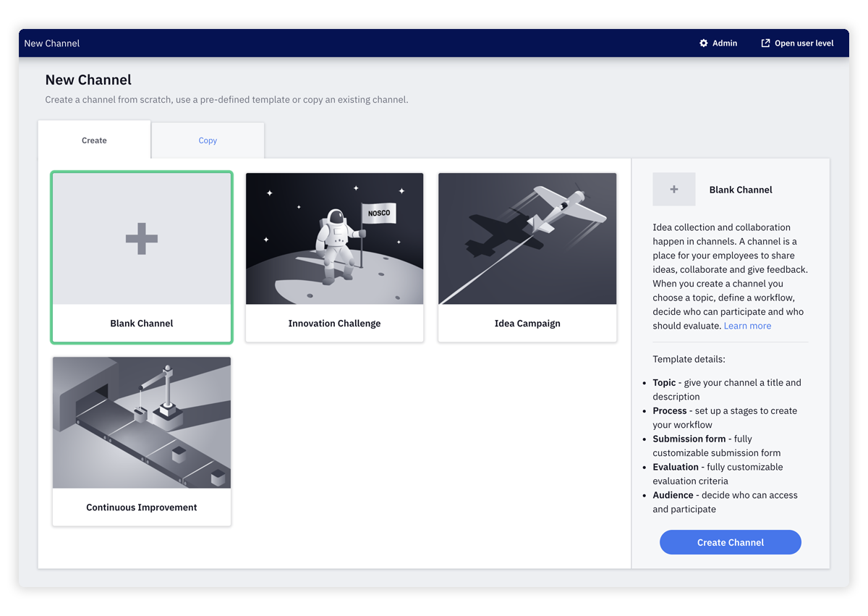Choose the Idea Campaign template label

pyautogui.click(x=527, y=324)
